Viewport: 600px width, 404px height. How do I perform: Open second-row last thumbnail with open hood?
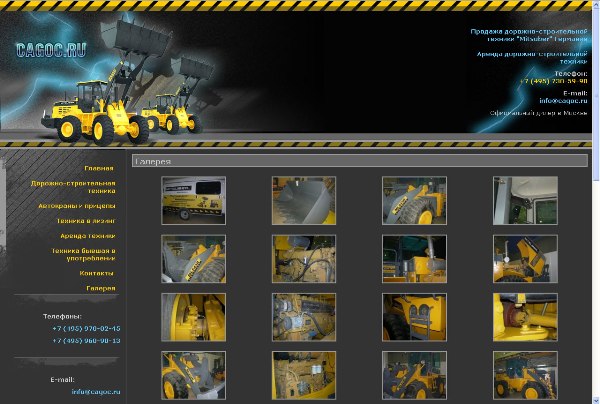click(525, 259)
